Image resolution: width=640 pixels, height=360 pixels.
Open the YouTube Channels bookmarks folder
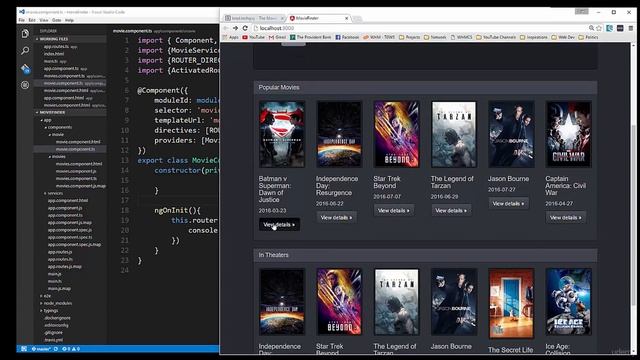point(496,37)
